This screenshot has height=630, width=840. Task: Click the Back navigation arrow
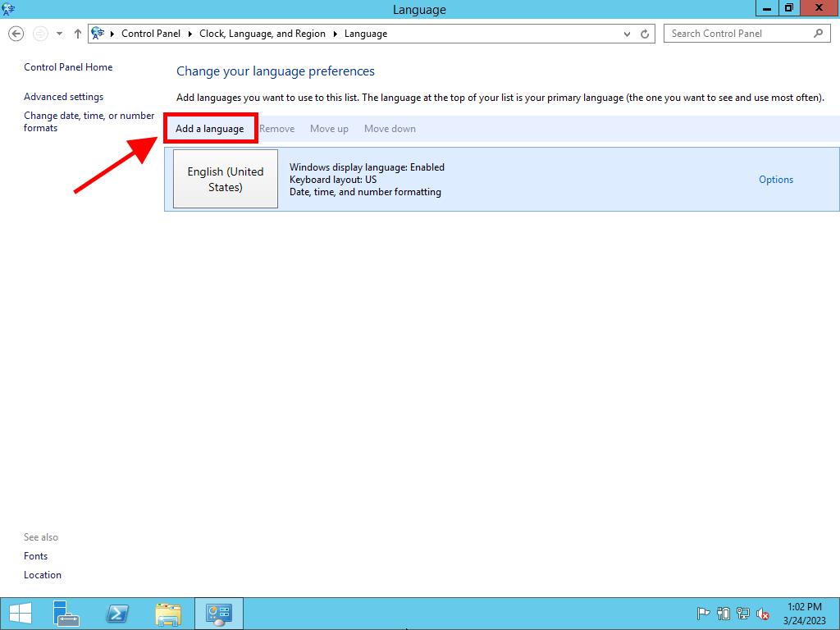coord(16,34)
